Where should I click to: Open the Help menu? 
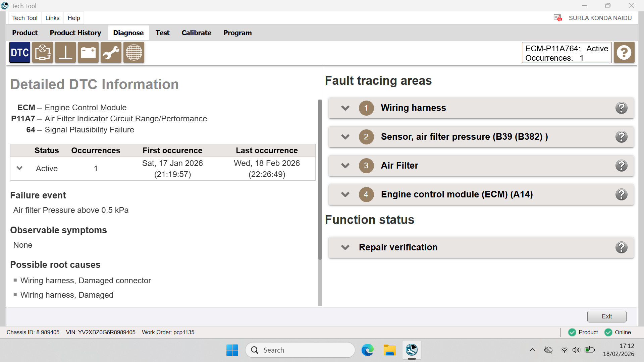pos(74,18)
